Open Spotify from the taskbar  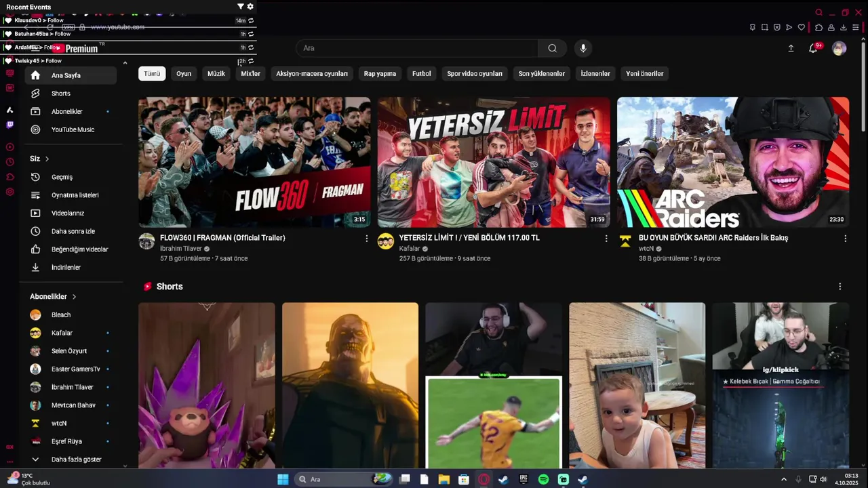543,479
